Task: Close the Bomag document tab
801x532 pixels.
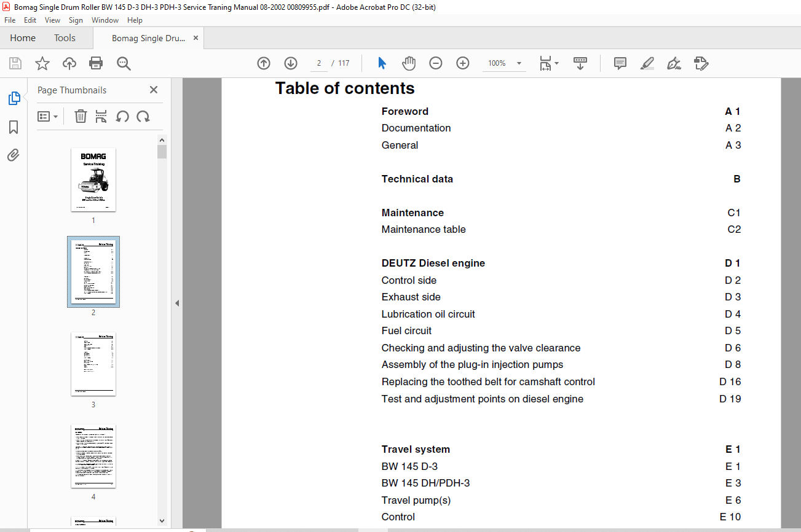Action: click(x=195, y=38)
